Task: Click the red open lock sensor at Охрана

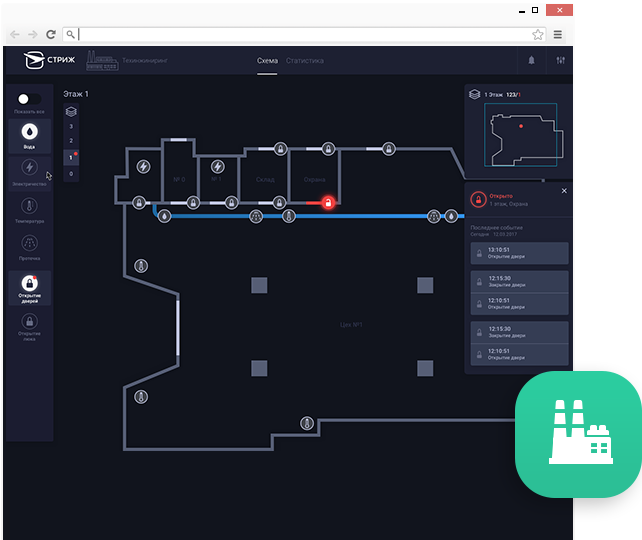Action: [327, 202]
